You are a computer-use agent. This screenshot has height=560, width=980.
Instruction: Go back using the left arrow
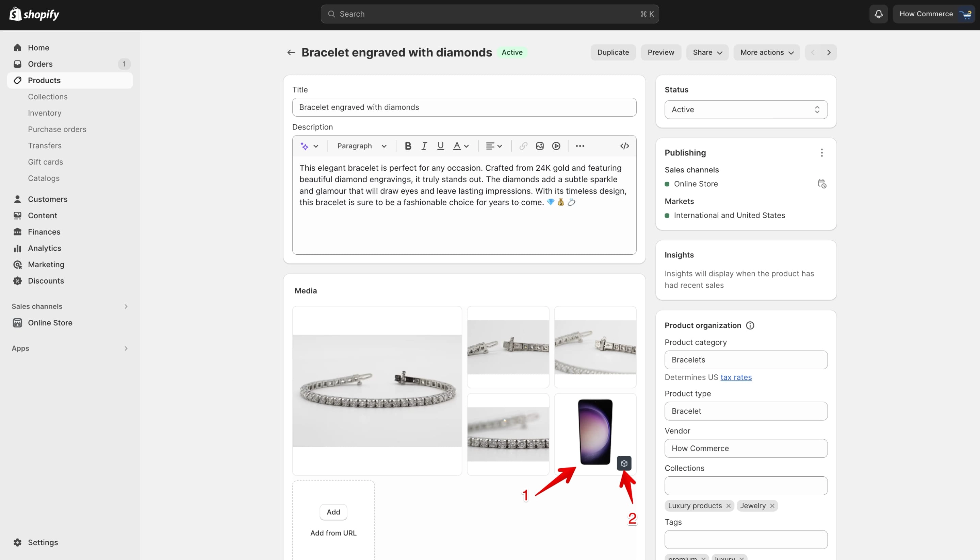[x=291, y=52]
